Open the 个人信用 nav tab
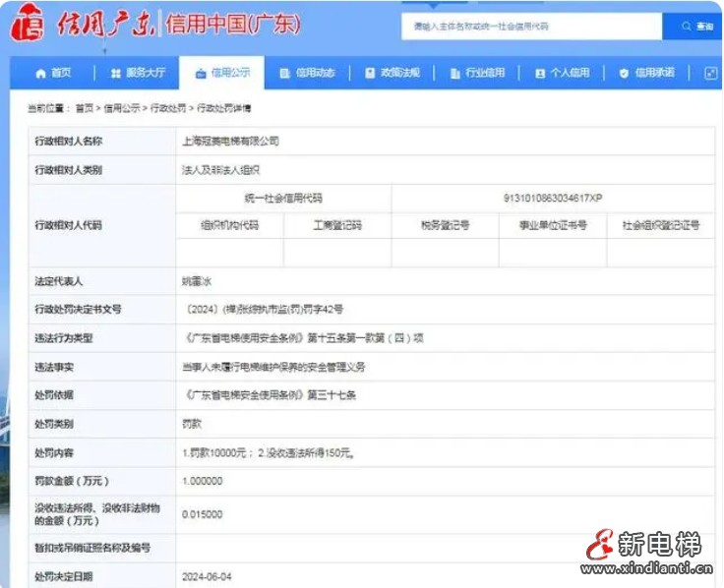The width and height of the screenshot is (724, 588). pos(562,73)
